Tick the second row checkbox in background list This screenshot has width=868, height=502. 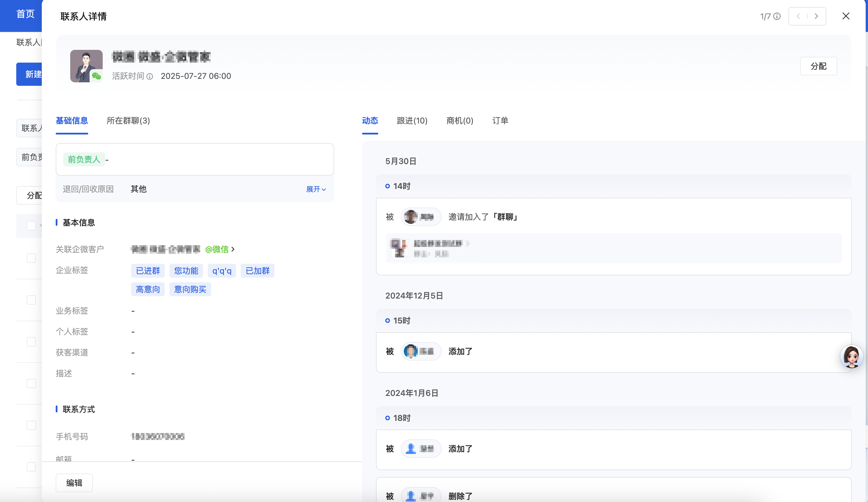pos(31,300)
